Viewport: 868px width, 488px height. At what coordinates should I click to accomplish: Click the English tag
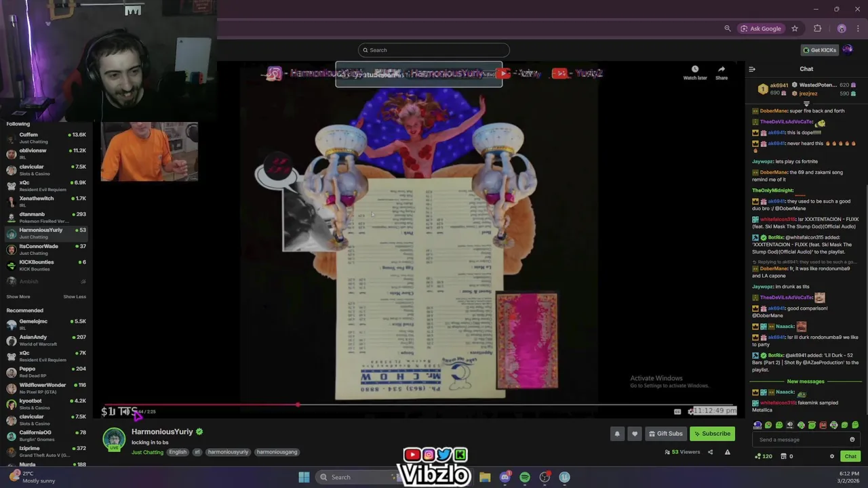pos(178,452)
